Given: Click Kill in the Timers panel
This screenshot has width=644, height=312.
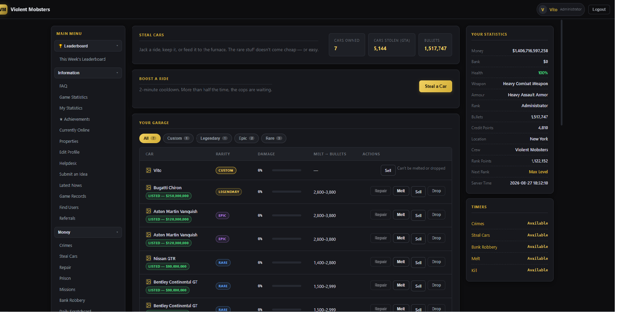Looking at the screenshot, I should click(474, 271).
